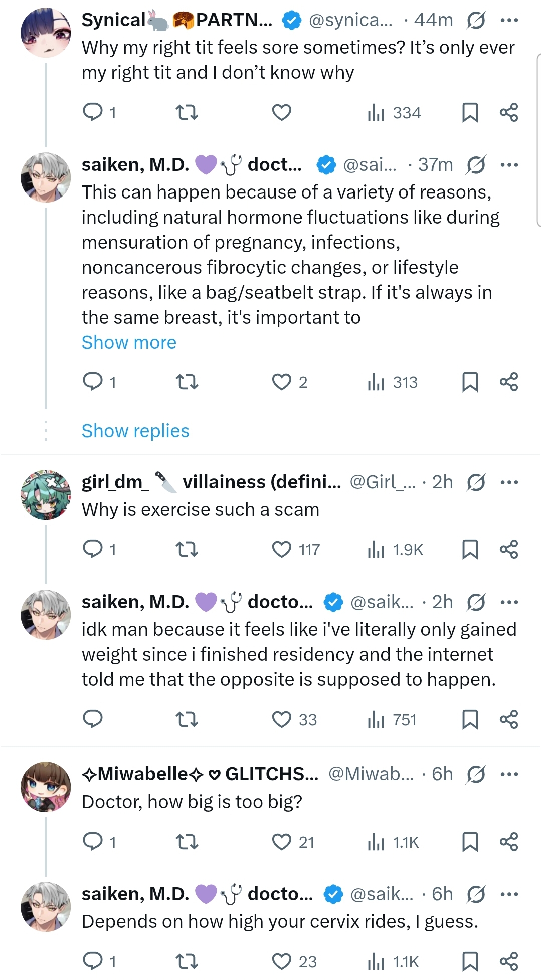The height and width of the screenshot is (980, 541).
Task: Open the @Miwab... profile handle link
Action: [x=371, y=774]
